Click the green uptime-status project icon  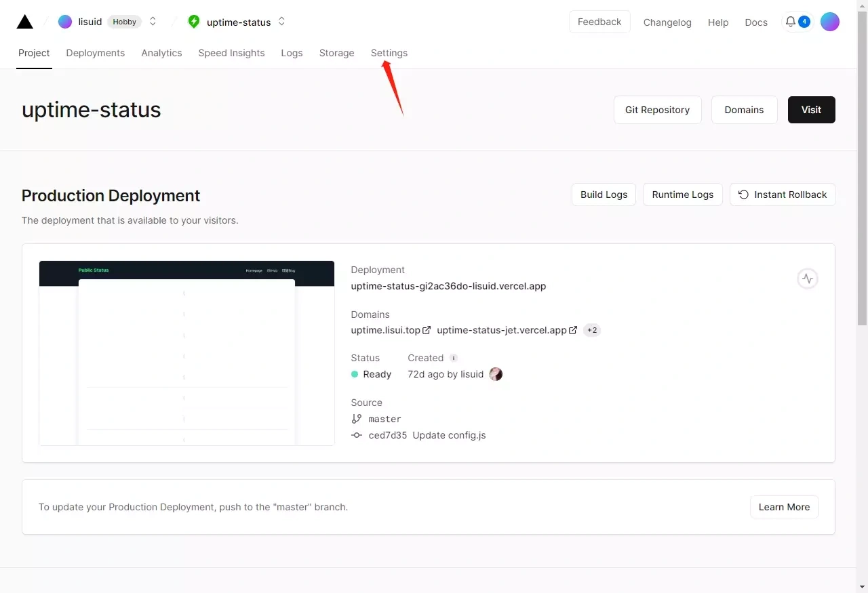(x=194, y=22)
